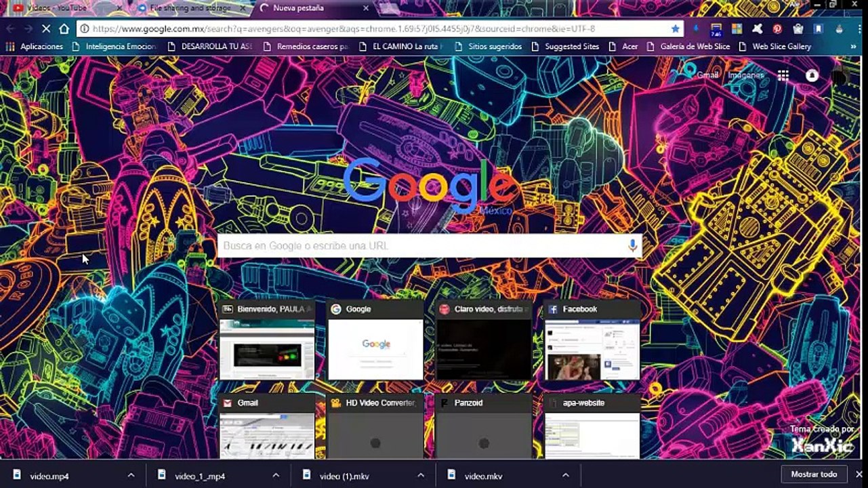Expand options for video_1_.mp4 download

point(276,475)
